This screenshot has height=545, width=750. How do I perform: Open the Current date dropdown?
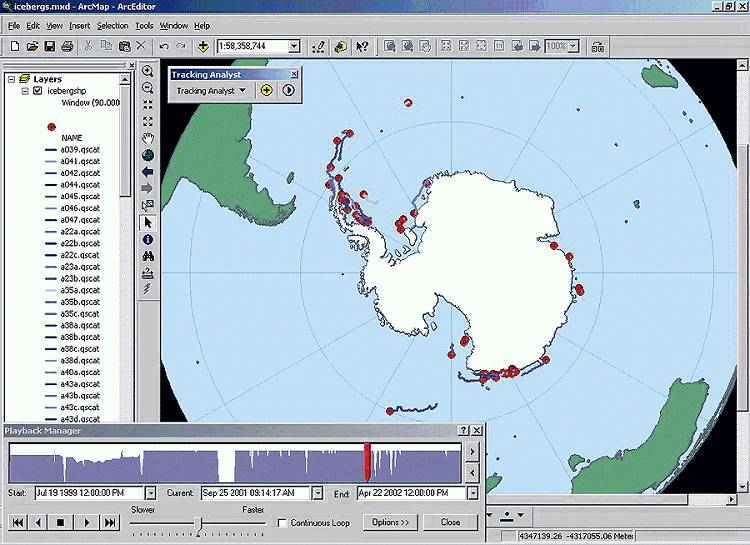(317, 493)
